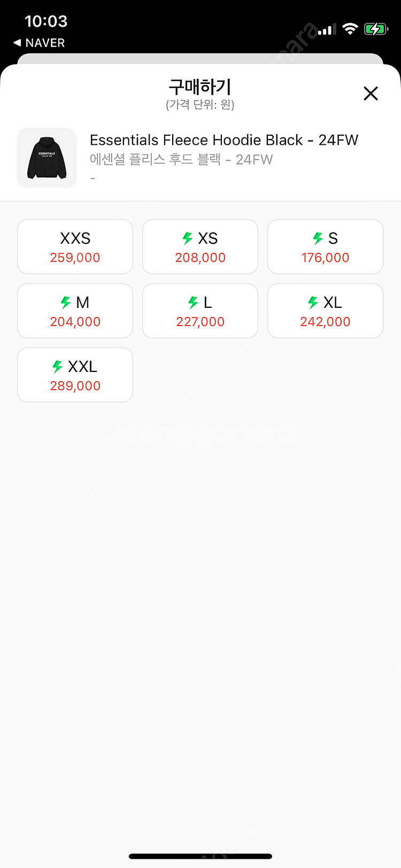Tap the charging battery indicator
Image resolution: width=401 pixels, height=868 pixels.
[375, 29]
